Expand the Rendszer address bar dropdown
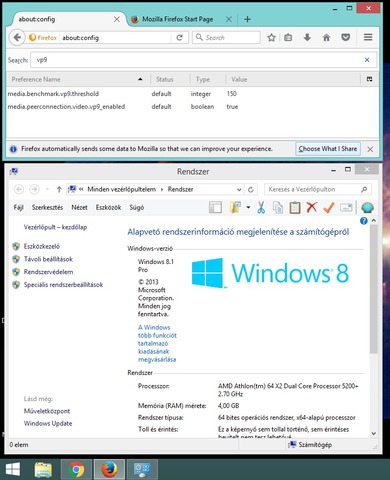The width and height of the screenshot is (390, 480). [x=239, y=190]
